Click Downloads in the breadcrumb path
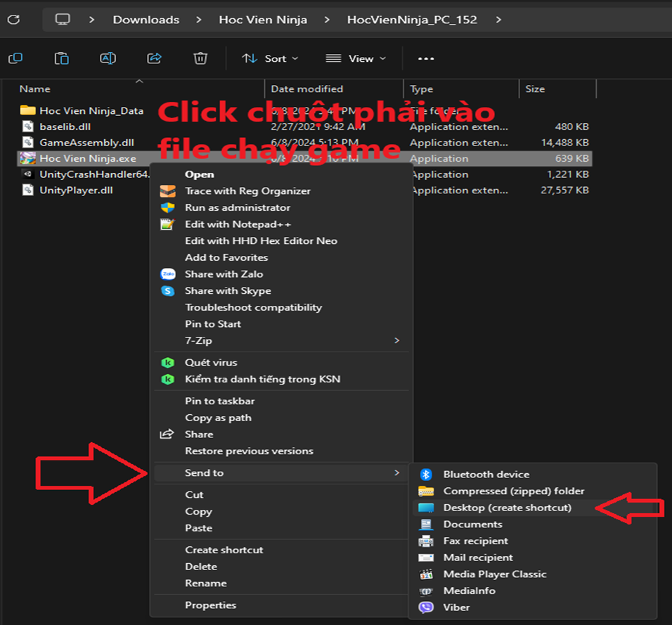 pos(146,20)
